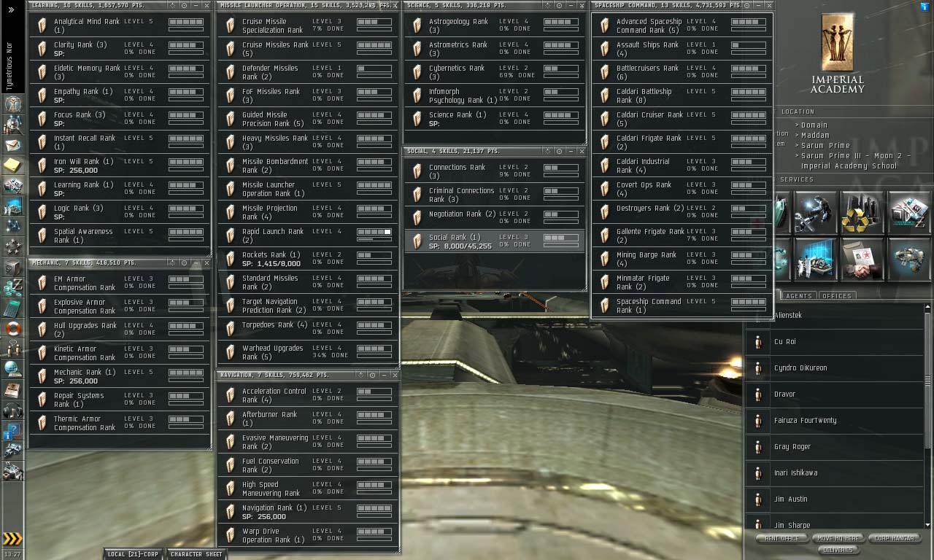The image size is (934, 560).
Task: Select the Covert Ops Rank (4) skill
Action: tap(682, 189)
